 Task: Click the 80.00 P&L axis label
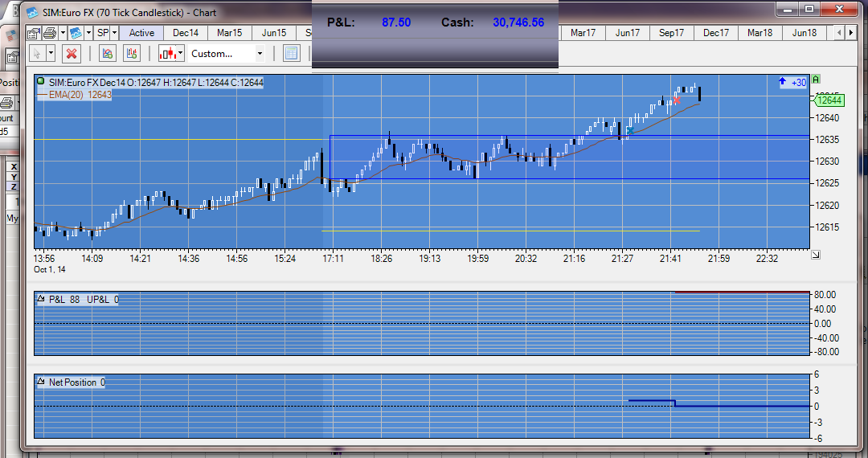pyautogui.click(x=825, y=295)
